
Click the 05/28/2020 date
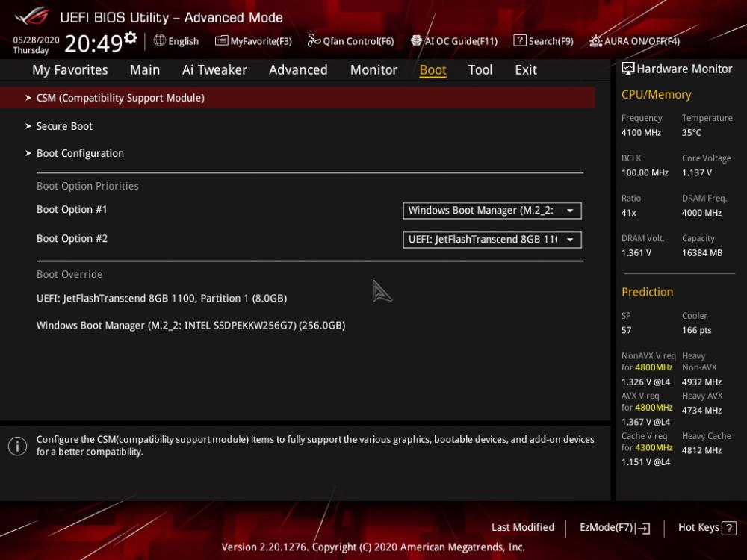point(36,40)
